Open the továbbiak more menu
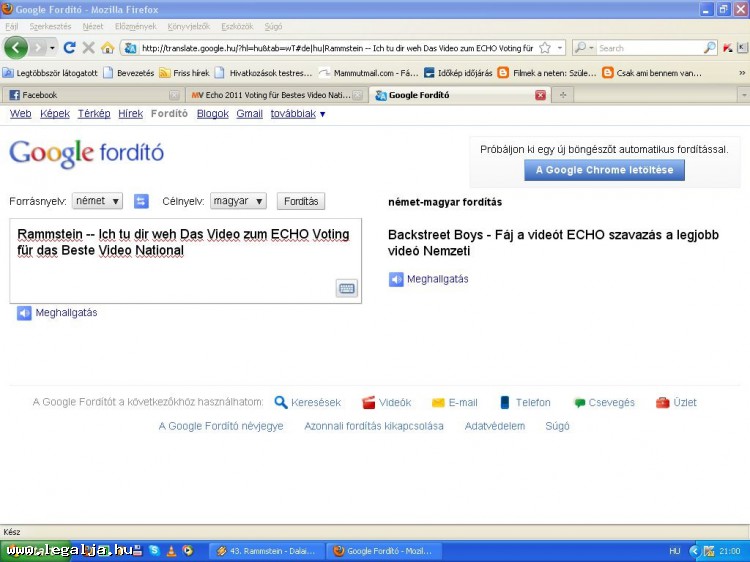The image size is (750, 562). [x=298, y=114]
